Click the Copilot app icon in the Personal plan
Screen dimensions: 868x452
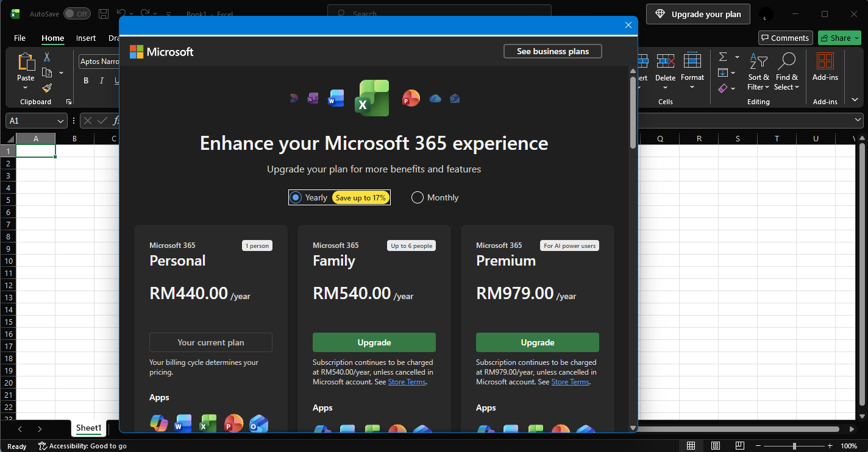[159, 423]
